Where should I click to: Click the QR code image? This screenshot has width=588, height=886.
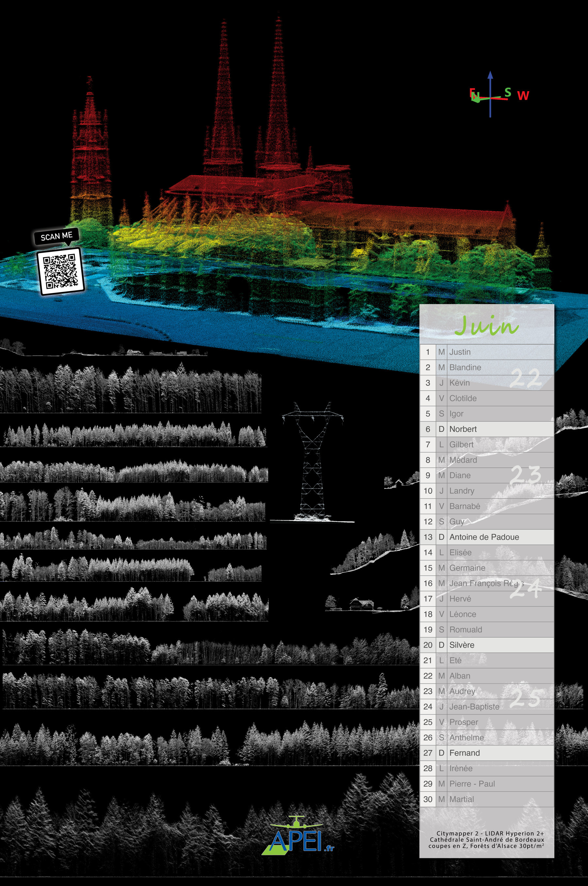coord(61,271)
